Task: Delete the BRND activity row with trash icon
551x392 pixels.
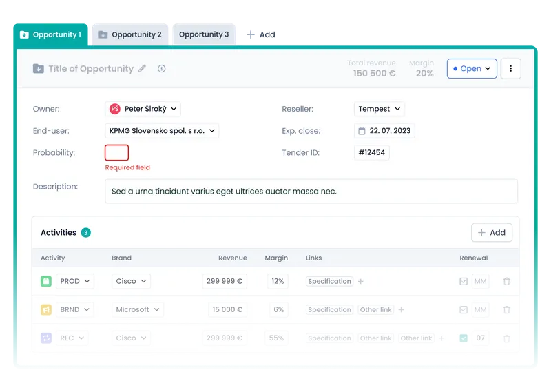Action: pyautogui.click(x=507, y=310)
